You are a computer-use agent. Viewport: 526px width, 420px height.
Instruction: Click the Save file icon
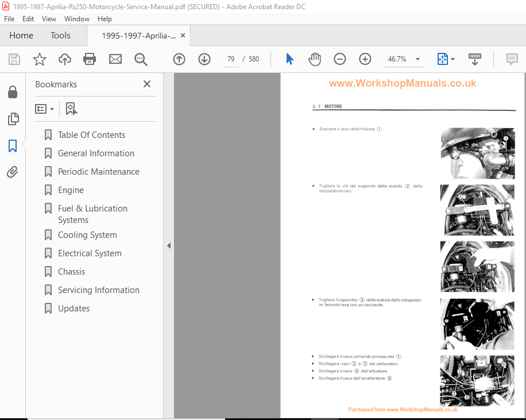coord(14,59)
